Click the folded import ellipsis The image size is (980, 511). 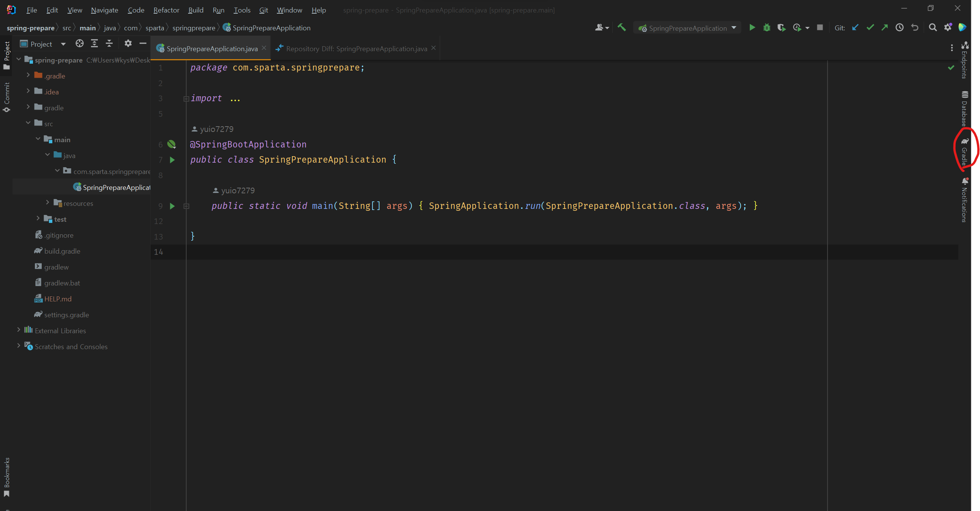point(235,99)
